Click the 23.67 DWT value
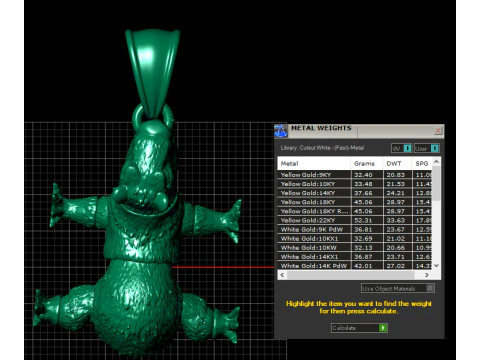 [x=395, y=229]
